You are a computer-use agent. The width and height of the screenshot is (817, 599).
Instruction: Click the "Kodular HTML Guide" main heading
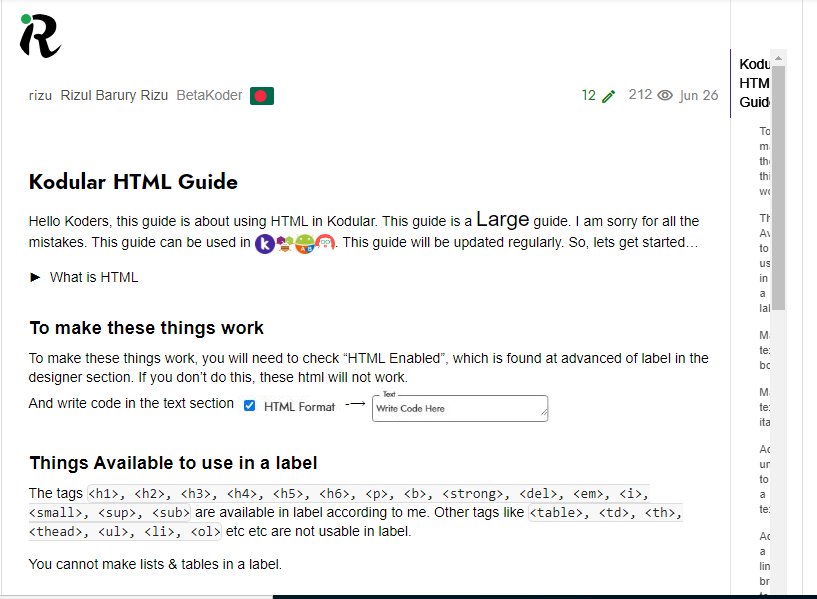pyautogui.click(x=133, y=182)
